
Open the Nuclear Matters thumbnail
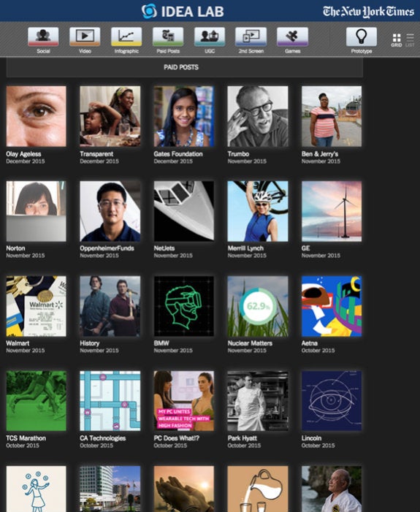point(258,306)
